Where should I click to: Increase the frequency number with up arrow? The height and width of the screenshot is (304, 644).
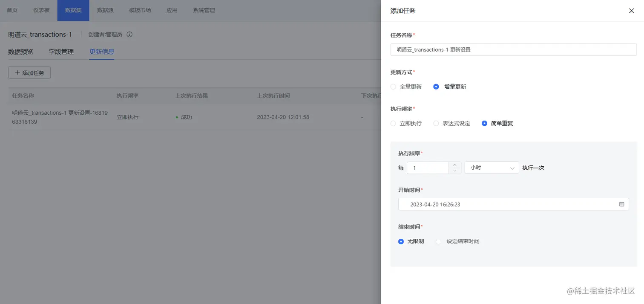pos(455,165)
